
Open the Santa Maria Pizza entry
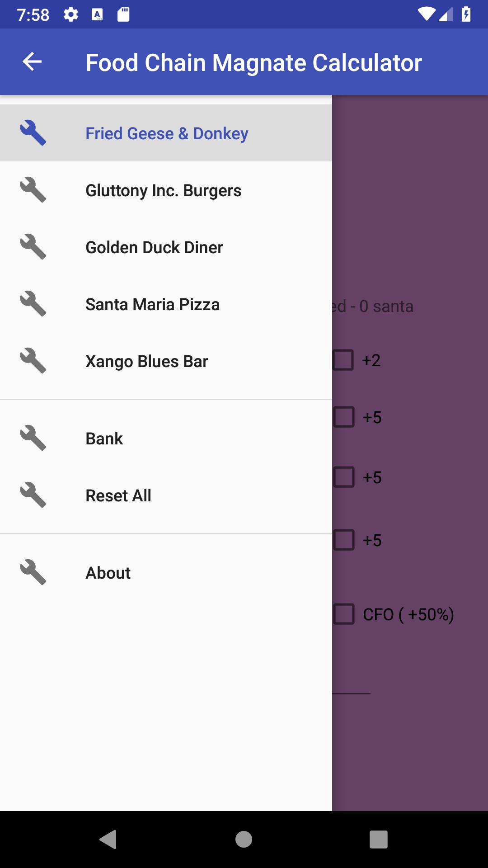point(166,304)
